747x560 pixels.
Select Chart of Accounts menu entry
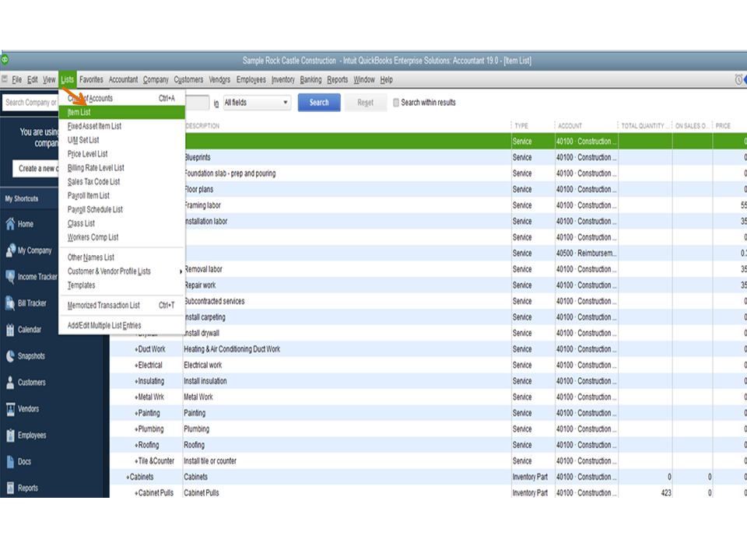121,98
